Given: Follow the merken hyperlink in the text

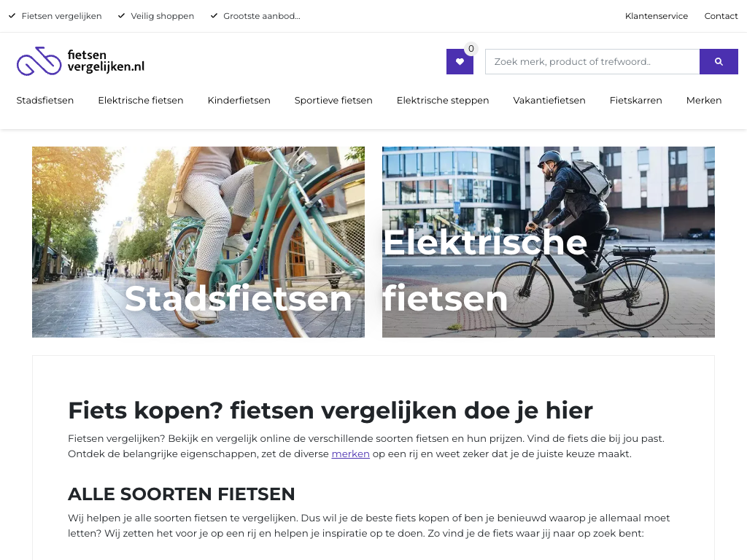Looking at the screenshot, I should pyautogui.click(x=350, y=454).
